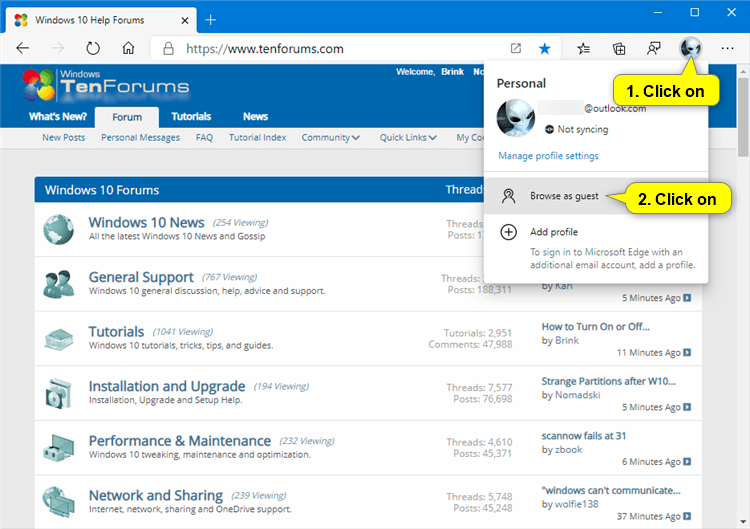
Task: Close the Windows 10 Help Forums tab
Action: click(185, 21)
